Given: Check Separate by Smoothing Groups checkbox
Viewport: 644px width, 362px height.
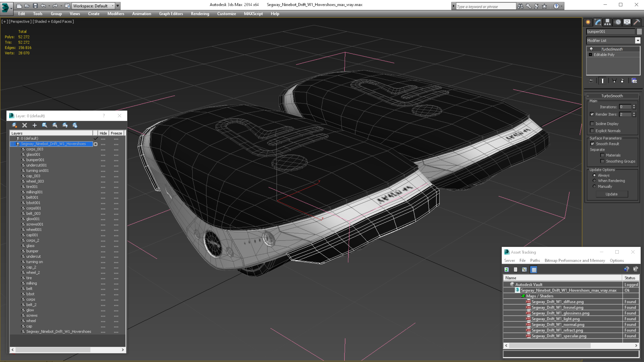Looking at the screenshot, I should 602,161.
